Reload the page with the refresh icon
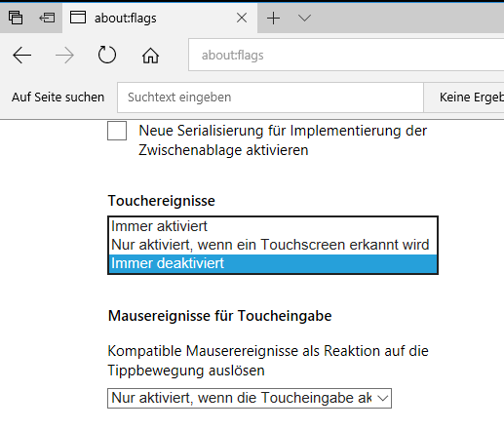504x430 pixels. (x=107, y=55)
